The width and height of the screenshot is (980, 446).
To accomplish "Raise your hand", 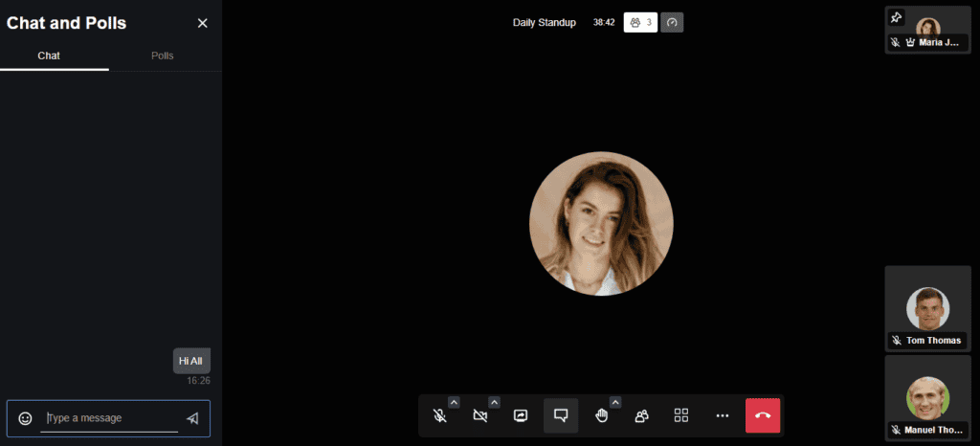I will [601, 415].
